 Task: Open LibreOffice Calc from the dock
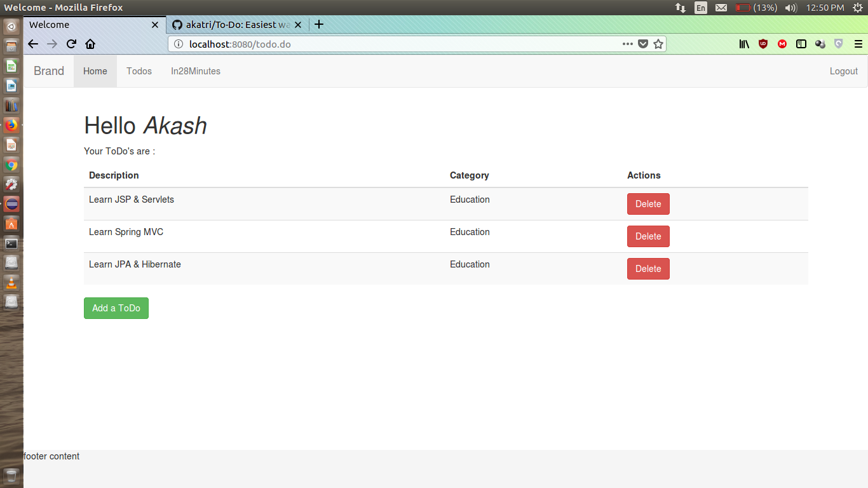click(11, 66)
